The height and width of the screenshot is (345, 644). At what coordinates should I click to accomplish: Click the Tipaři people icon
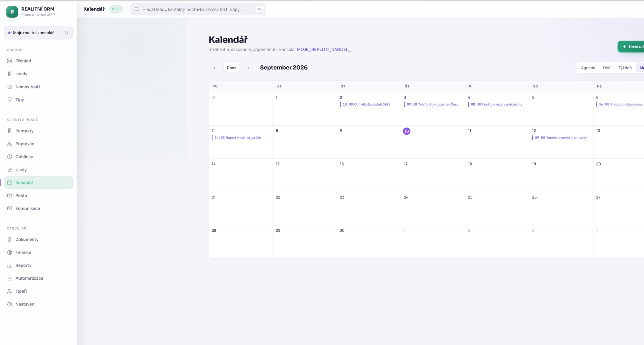pyautogui.click(x=10, y=291)
